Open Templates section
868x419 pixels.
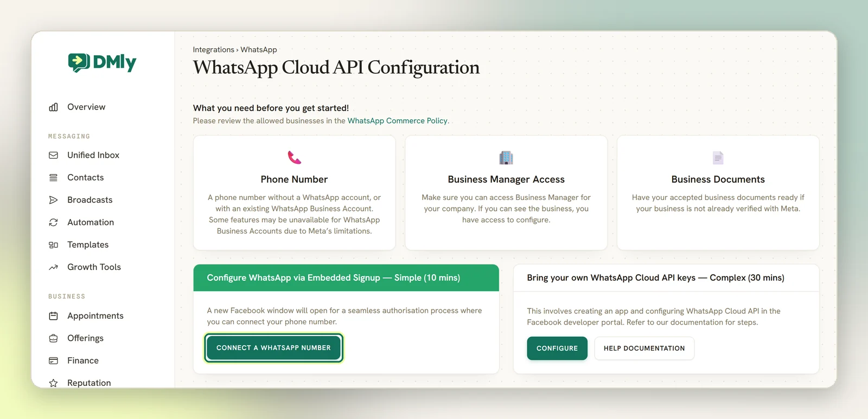pos(88,245)
